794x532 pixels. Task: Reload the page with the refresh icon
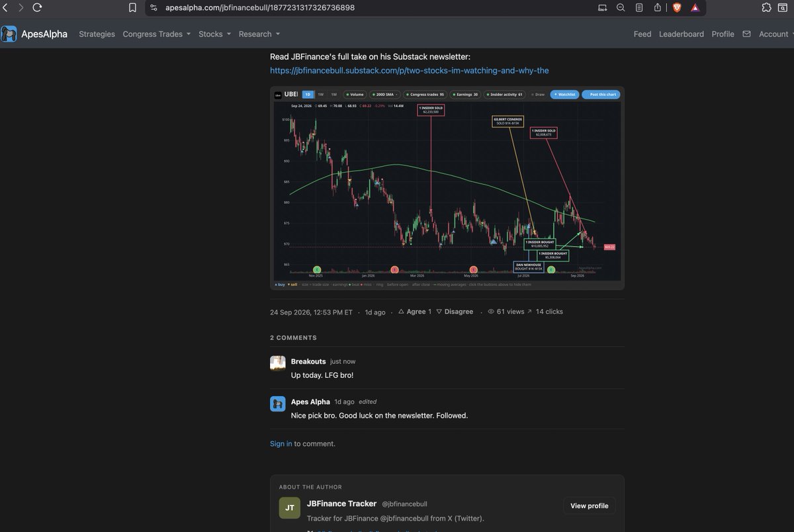pyautogui.click(x=37, y=8)
